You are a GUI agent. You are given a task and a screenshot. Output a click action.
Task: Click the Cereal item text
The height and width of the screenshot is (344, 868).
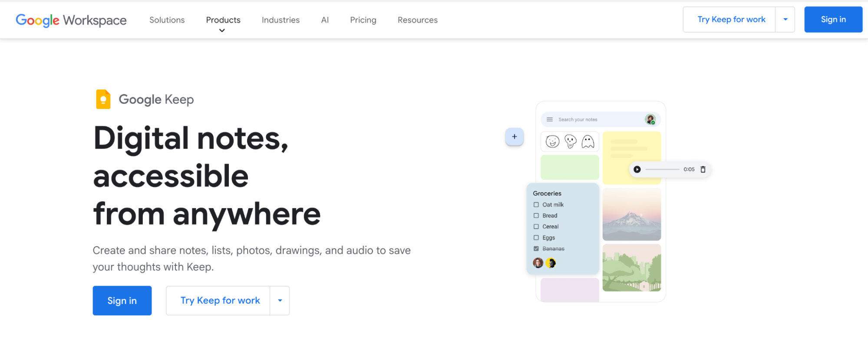[x=550, y=227]
